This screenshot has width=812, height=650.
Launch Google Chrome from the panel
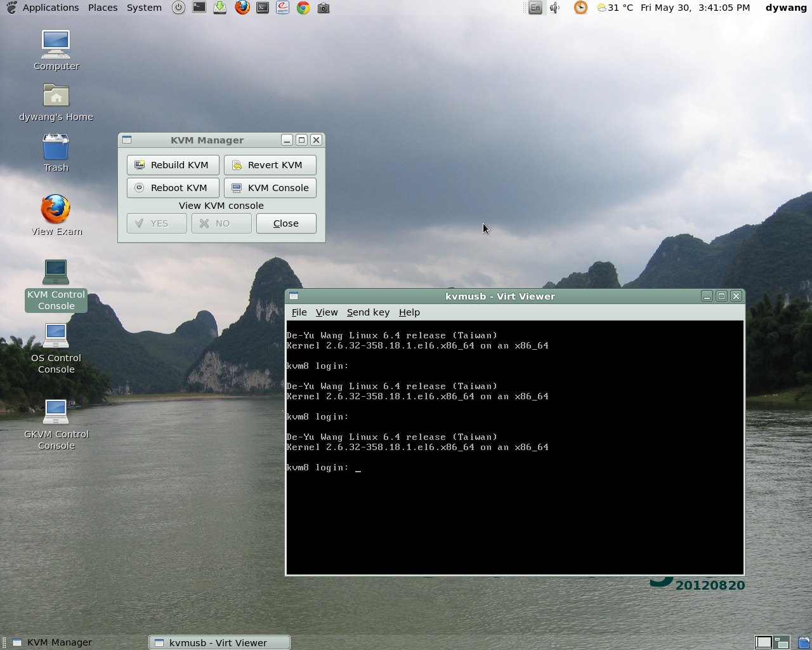click(303, 8)
